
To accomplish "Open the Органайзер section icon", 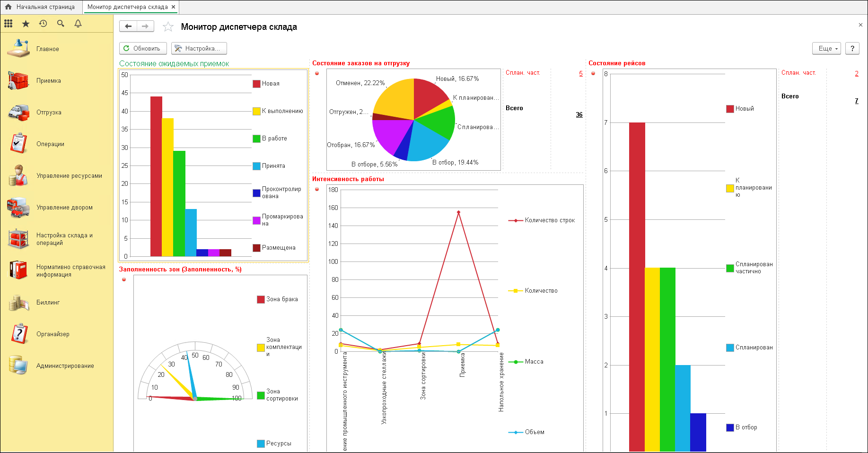I will pos(18,334).
